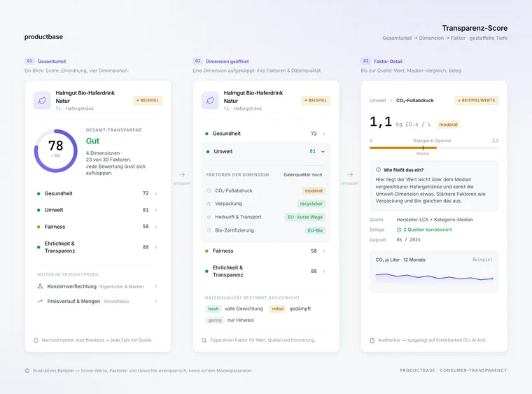Open the Bio-Zertifizierung factor row
Viewport: 532px width, 394px height.
click(266, 230)
